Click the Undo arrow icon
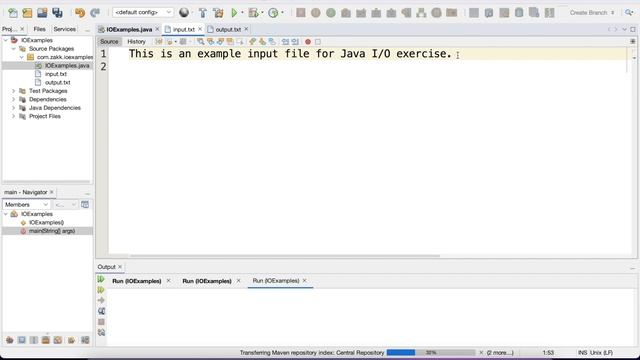Viewport: 640px width, 360px height. click(x=80, y=13)
